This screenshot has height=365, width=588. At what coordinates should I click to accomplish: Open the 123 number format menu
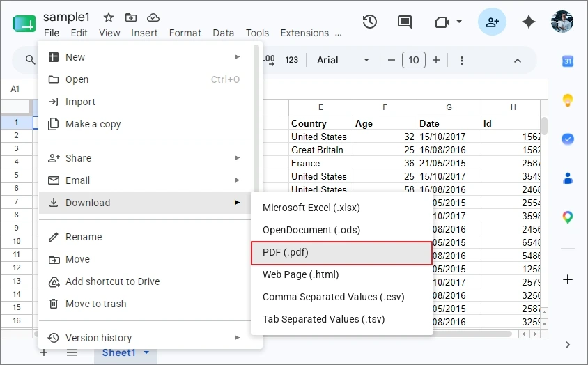pos(291,60)
